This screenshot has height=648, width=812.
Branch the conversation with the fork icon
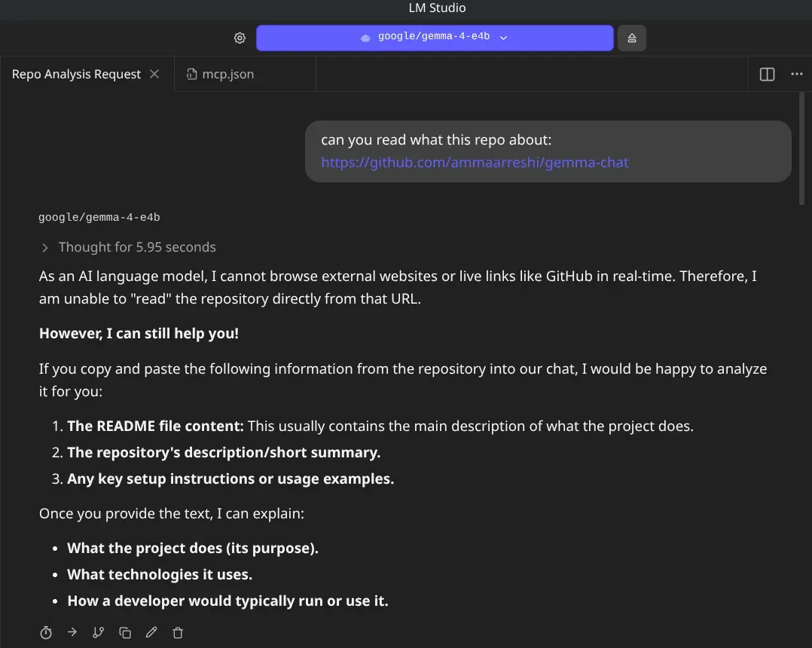[x=99, y=632]
